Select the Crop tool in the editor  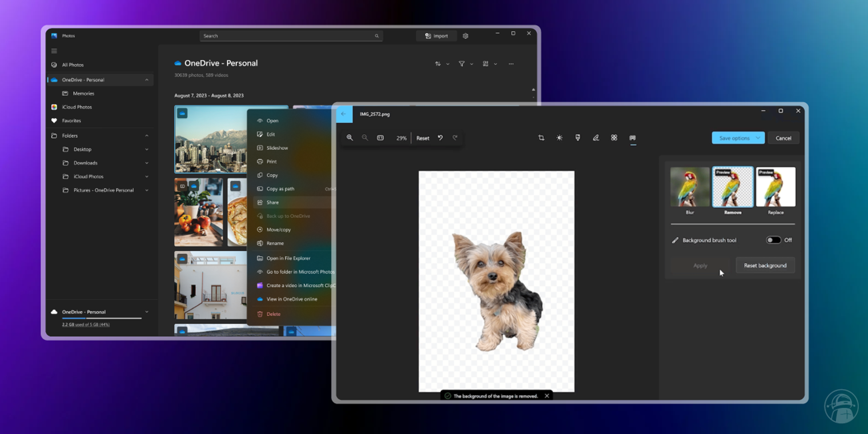tap(541, 138)
